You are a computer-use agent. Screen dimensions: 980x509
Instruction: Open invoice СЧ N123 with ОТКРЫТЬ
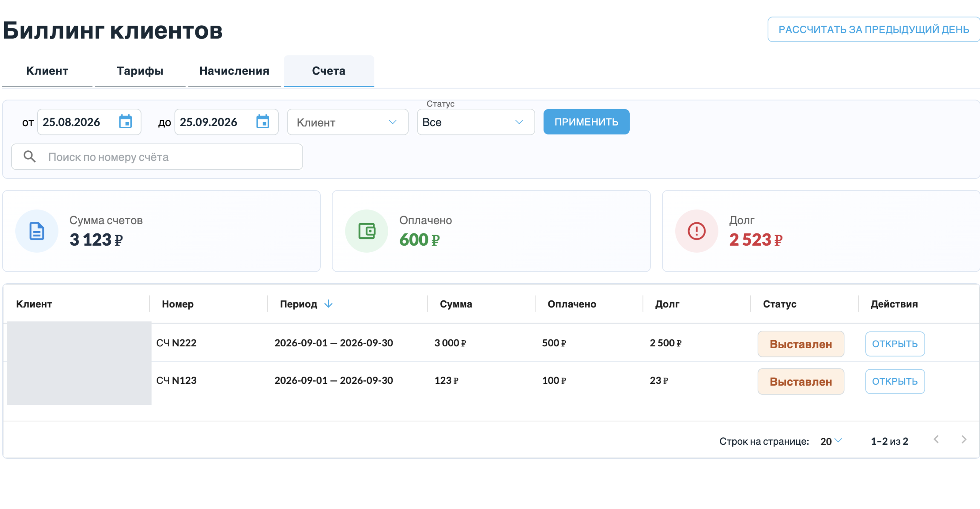click(895, 381)
